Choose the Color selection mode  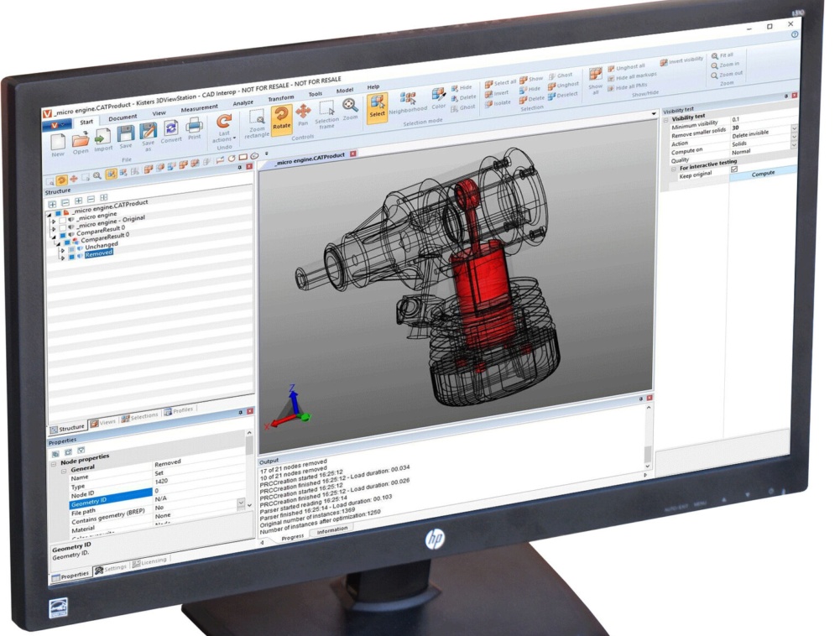tap(439, 98)
